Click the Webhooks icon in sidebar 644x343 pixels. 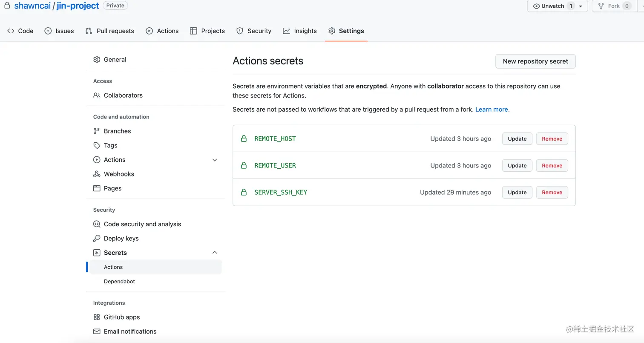[x=97, y=174]
